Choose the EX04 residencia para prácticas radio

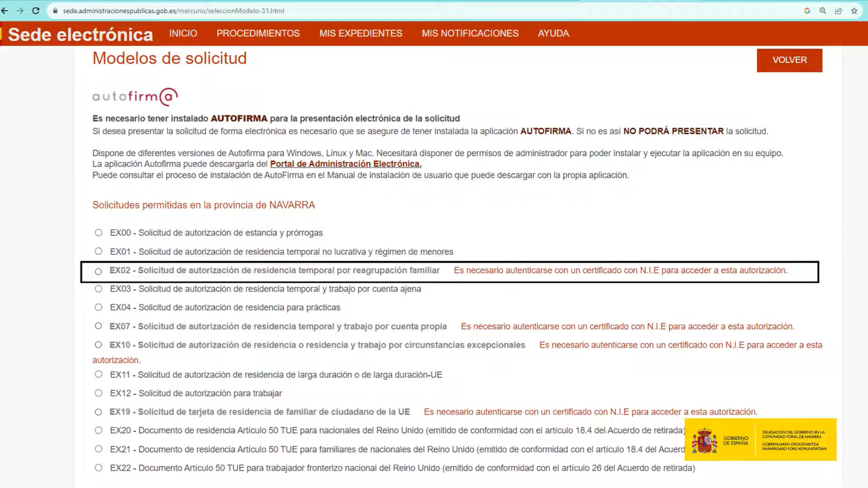98,307
